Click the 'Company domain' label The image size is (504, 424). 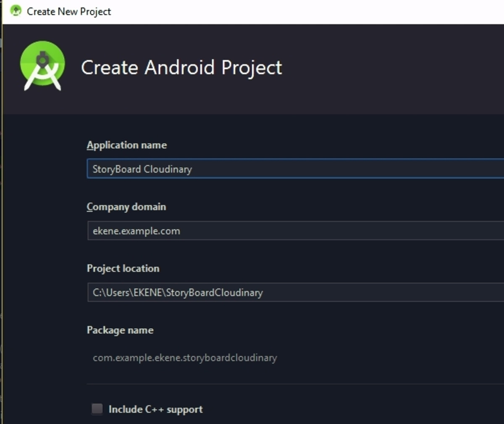[x=126, y=207]
